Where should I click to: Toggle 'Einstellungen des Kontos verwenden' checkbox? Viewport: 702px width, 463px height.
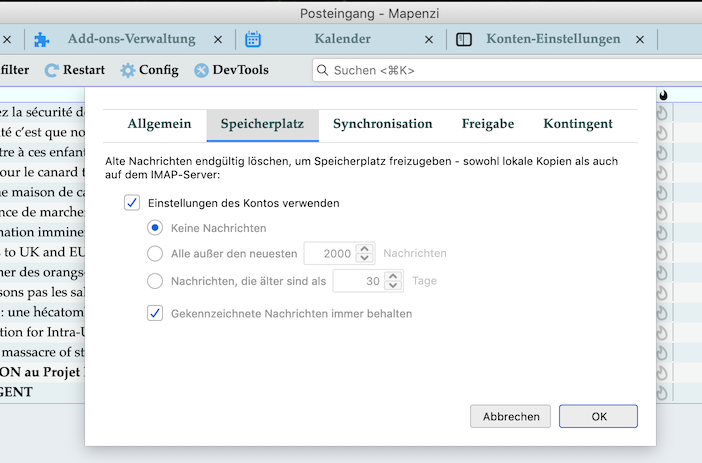tap(131, 203)
